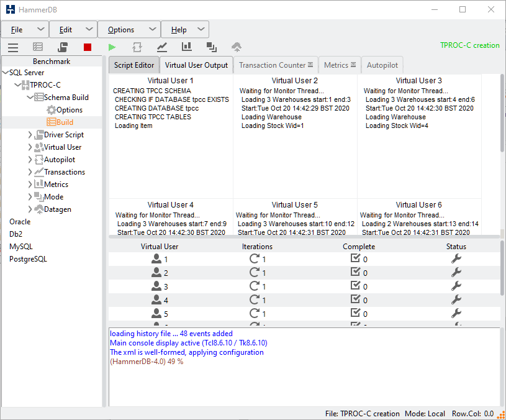Click Complete checkbox icon for user 5

(355, 313)
